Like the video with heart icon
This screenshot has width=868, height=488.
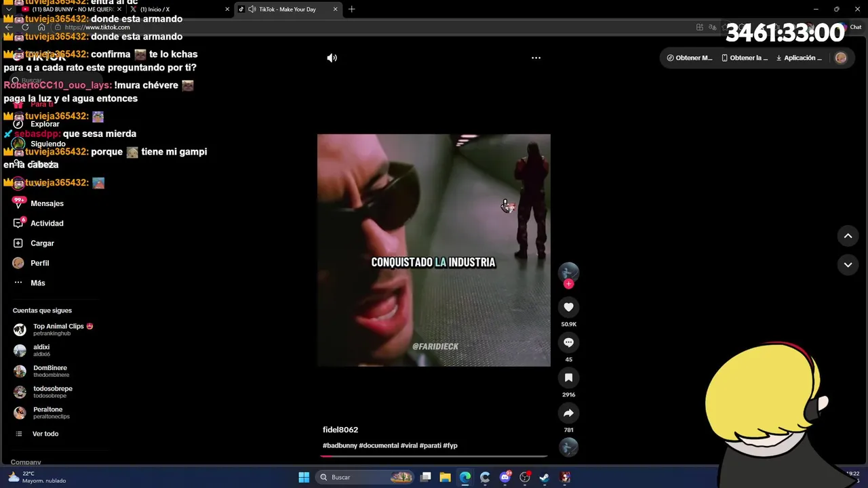click(x=568, y=307)
